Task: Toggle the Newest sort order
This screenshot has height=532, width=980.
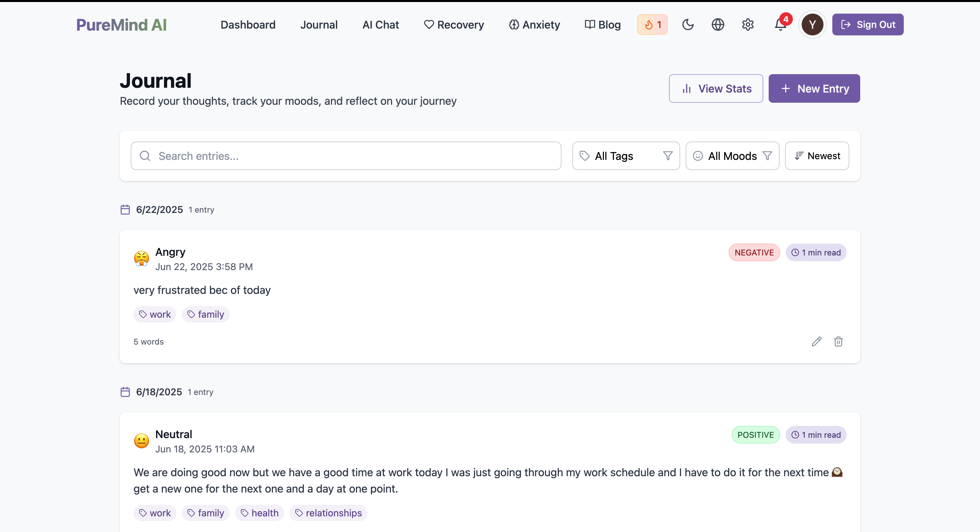Action: click(x=817, y=156)
